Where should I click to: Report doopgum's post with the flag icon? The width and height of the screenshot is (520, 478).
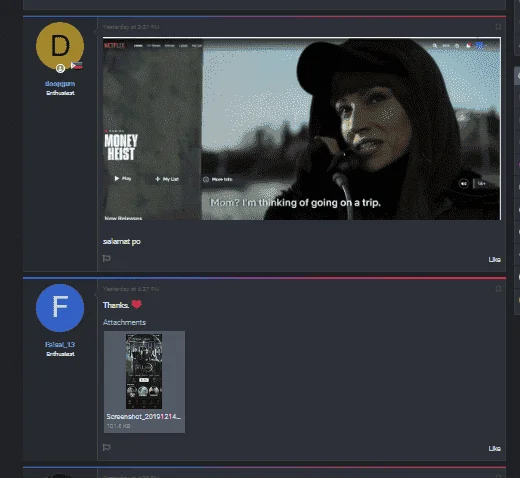coord(107,258)
